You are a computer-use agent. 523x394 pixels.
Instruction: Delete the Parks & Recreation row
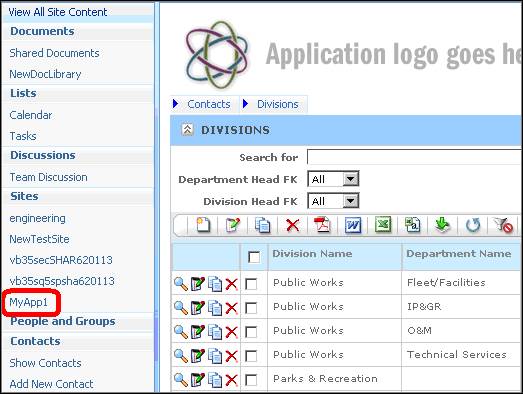[231, 380]
